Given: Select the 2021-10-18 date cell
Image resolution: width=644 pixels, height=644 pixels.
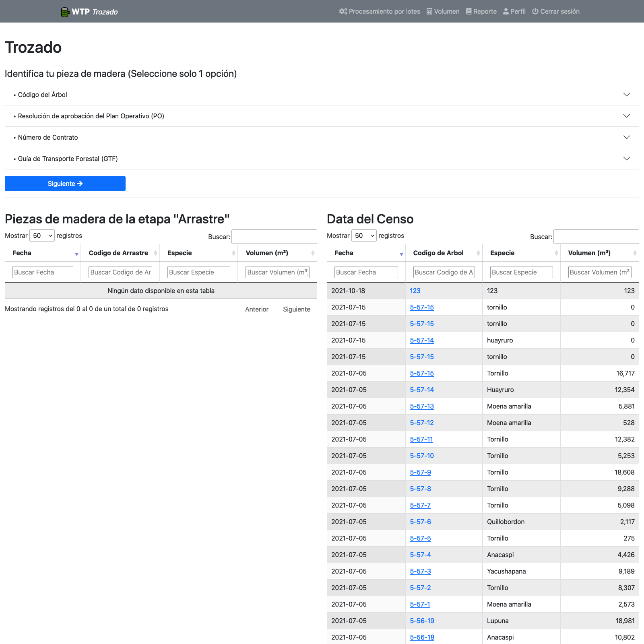Looking at the screenshot, I should point(366,291).
